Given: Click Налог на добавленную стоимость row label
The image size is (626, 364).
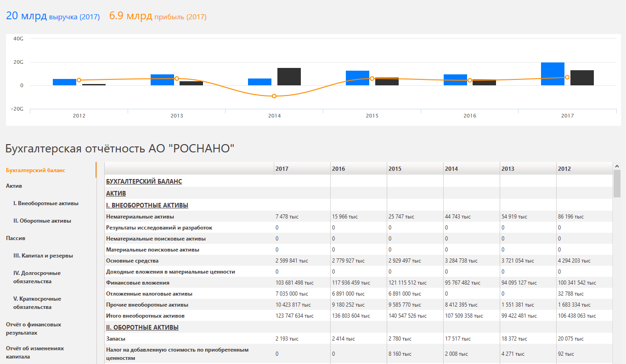Looking at the screenshot, I should 177,354.
